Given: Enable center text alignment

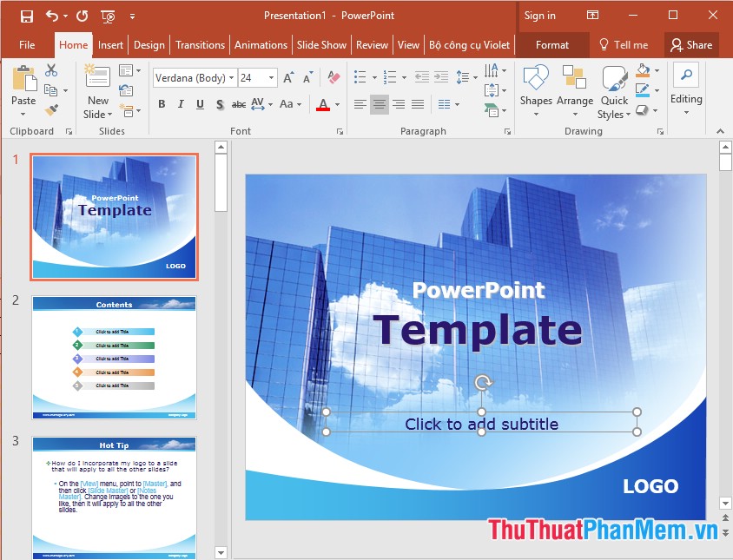Looking at the screenshot, I should pos(379,104).
